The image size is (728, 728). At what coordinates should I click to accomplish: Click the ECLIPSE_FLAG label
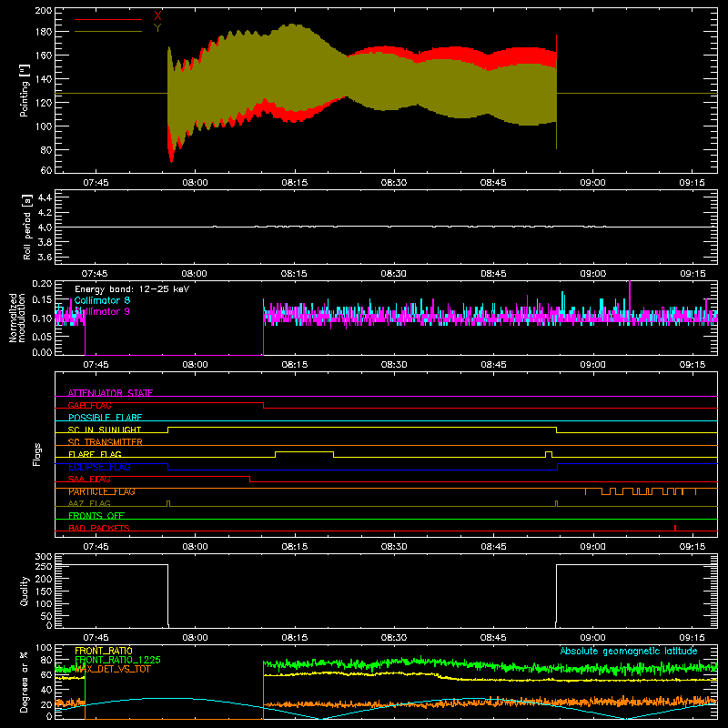pos(99,467)
